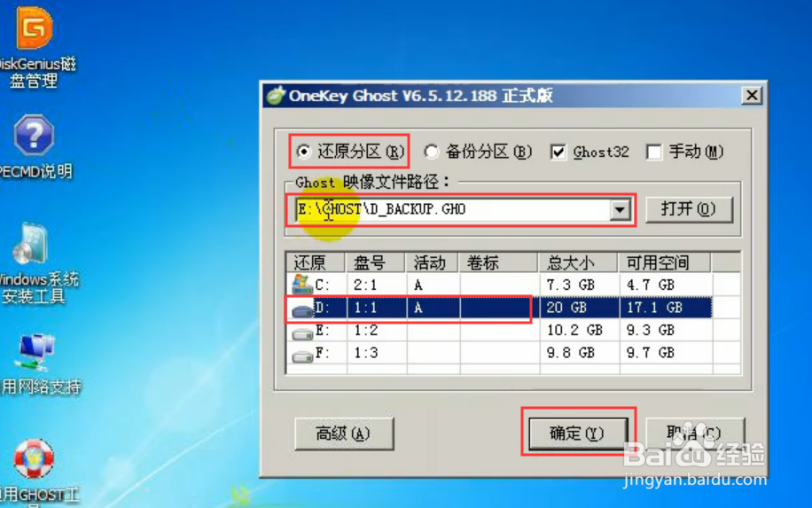Launch the Windows系统安装工具 desktop icon

32,244
